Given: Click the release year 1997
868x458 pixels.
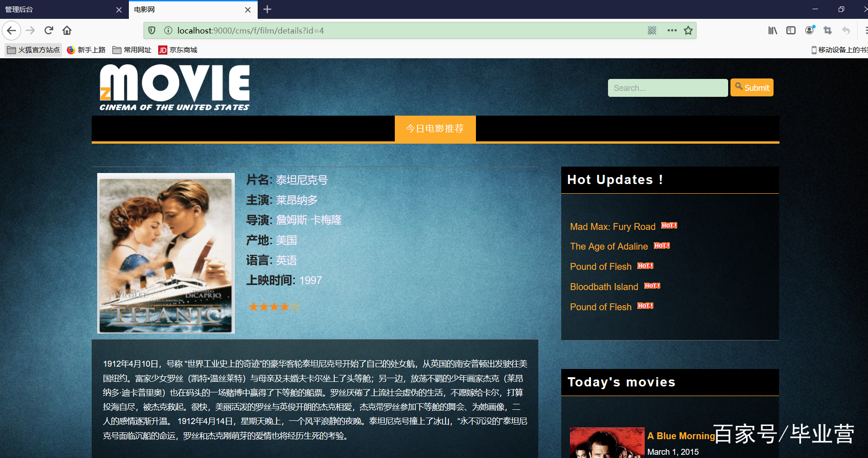Looking at the screenshot, I should [x=310, y=280].
